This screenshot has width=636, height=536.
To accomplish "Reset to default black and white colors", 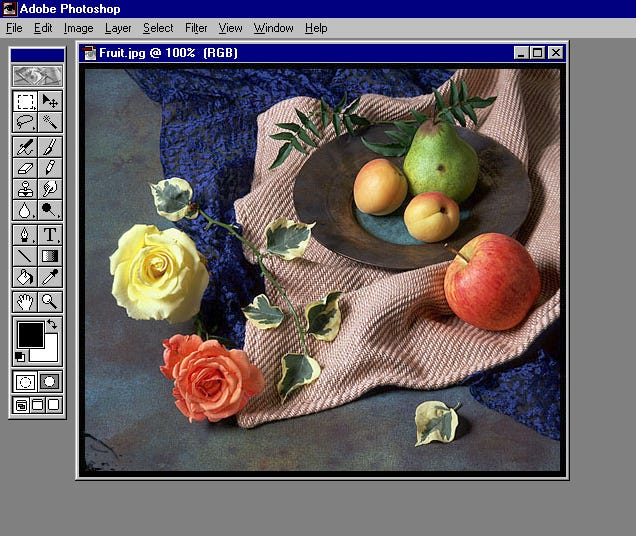I will pos(20,357).
